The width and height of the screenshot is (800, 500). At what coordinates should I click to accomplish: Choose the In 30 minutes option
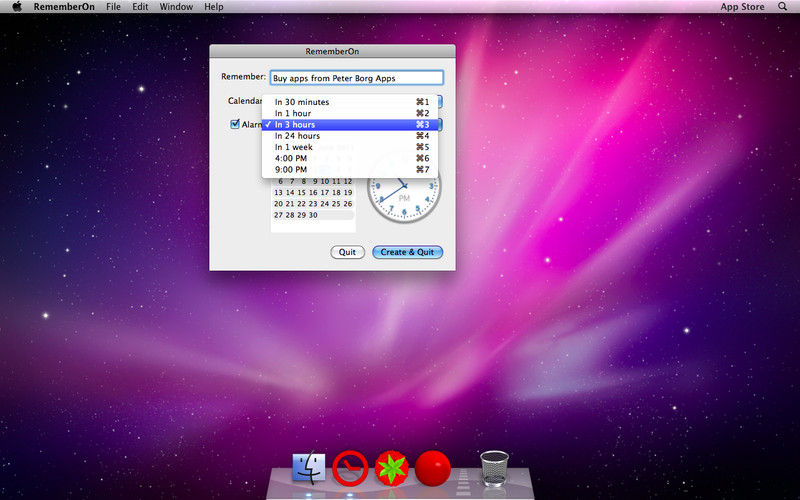click(x=350, y=102)
